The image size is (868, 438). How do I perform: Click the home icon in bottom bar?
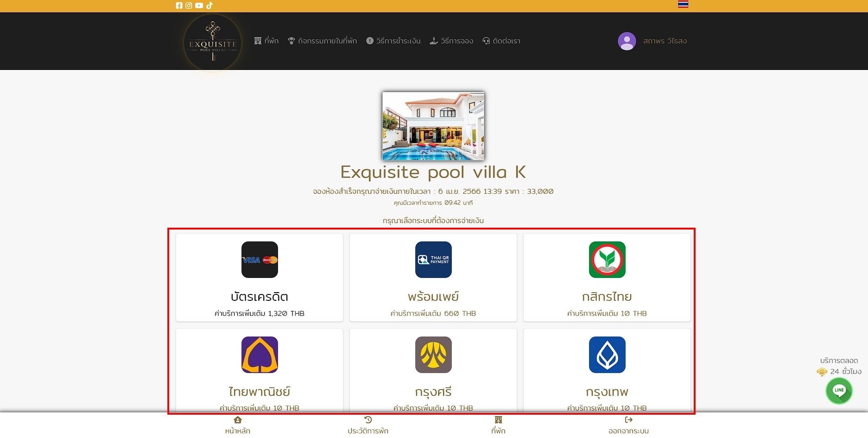[237, 420]
